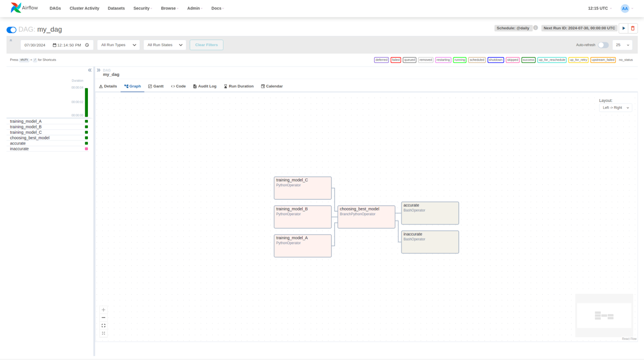
Task: Click the Clear Filters button
Action: coord(206,45)
